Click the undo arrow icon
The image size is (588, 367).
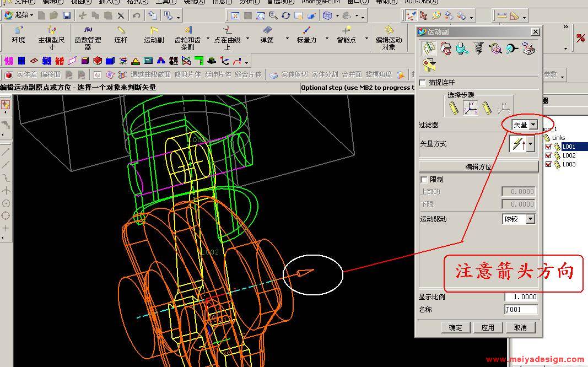pos(136,15)
